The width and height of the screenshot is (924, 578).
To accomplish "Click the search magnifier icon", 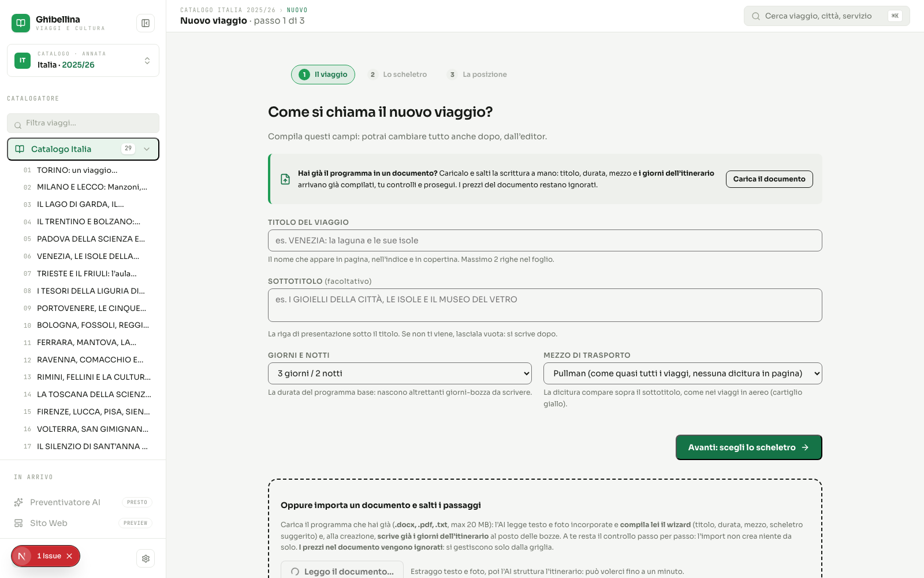I will coord(756,16).
